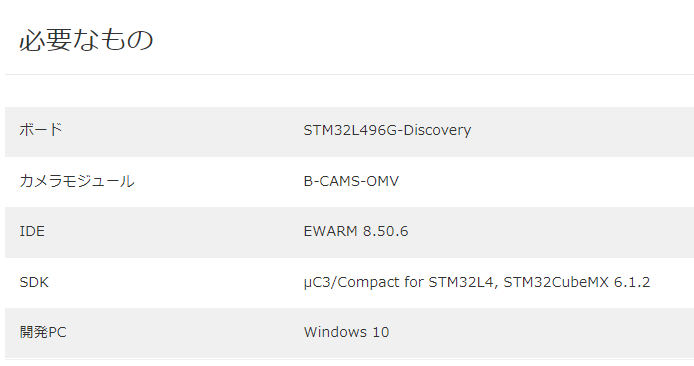Select the SDK row label
694x366 pixels.
point(34,282)
